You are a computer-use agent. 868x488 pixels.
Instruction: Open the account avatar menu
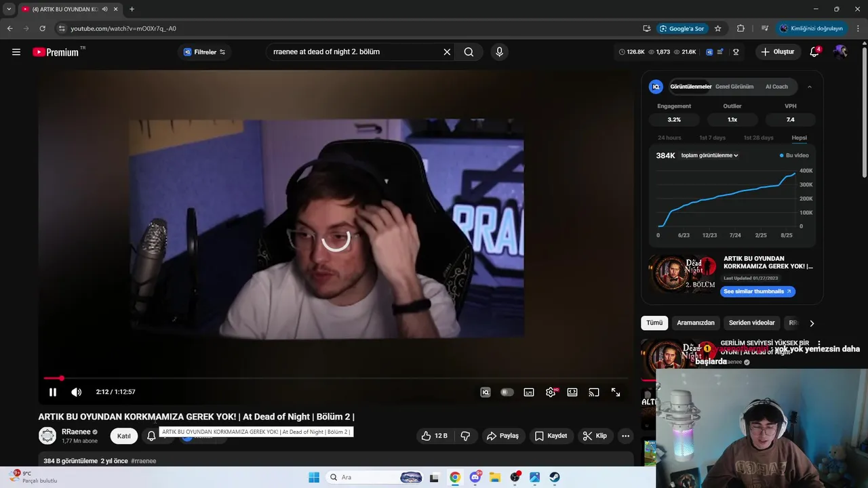[841, 52]
